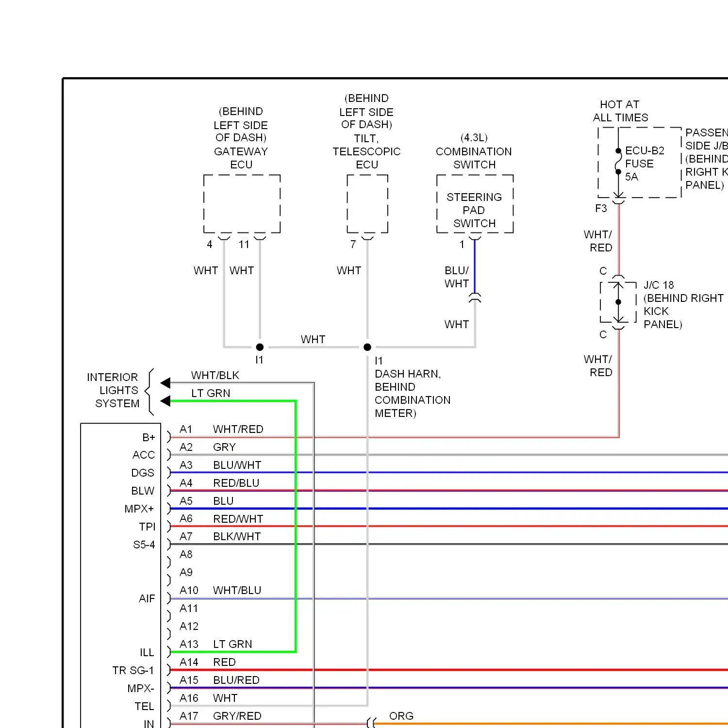Click the Gateway ECU pin 4 label

pos(210,244)
